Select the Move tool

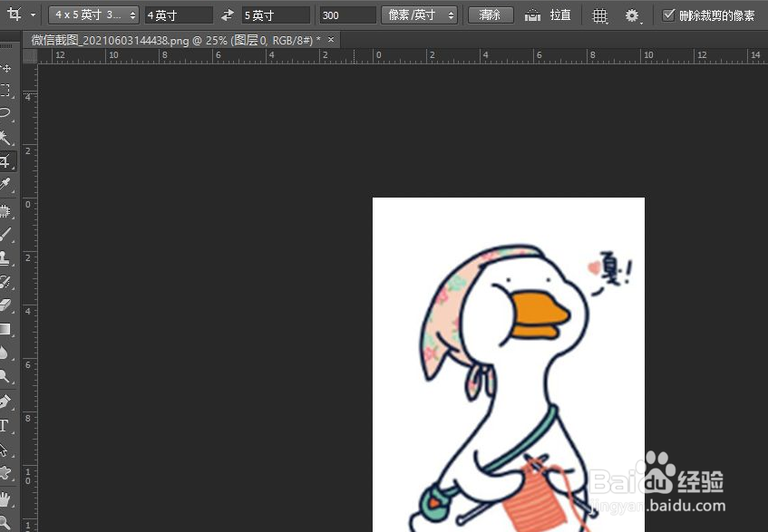click(x=5, y=69)
